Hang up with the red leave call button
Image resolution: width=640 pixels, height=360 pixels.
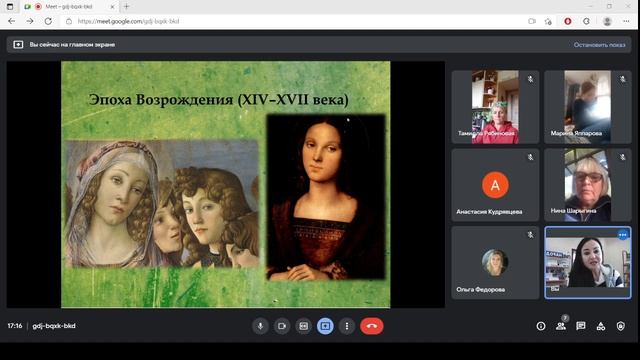pyautogui.click(x=371, y=326)
